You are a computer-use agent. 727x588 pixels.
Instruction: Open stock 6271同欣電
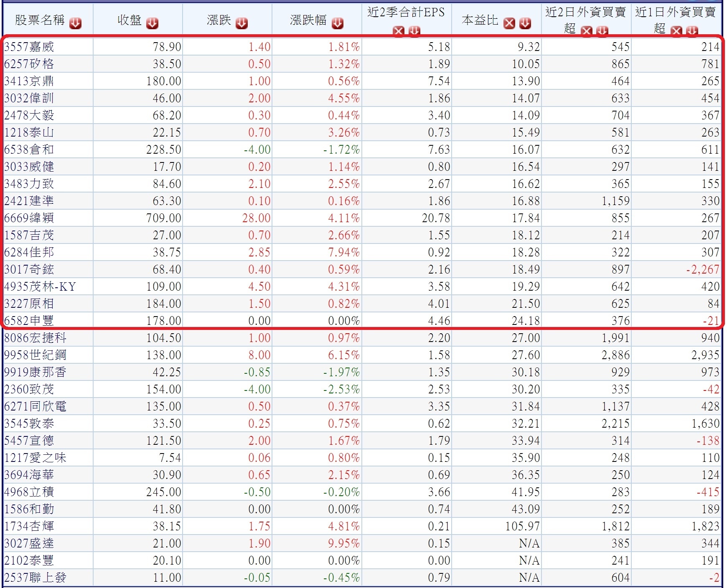[x=36, y=406]
